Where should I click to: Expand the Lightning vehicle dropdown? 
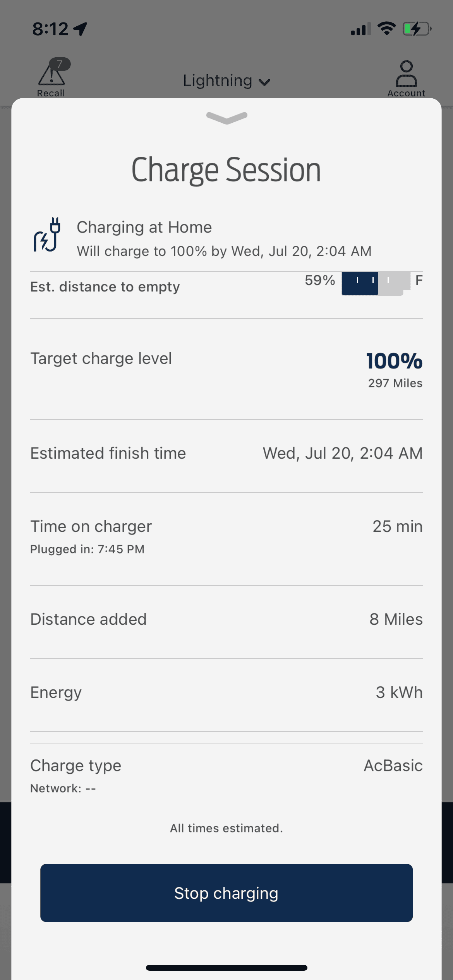coord(226,81)
